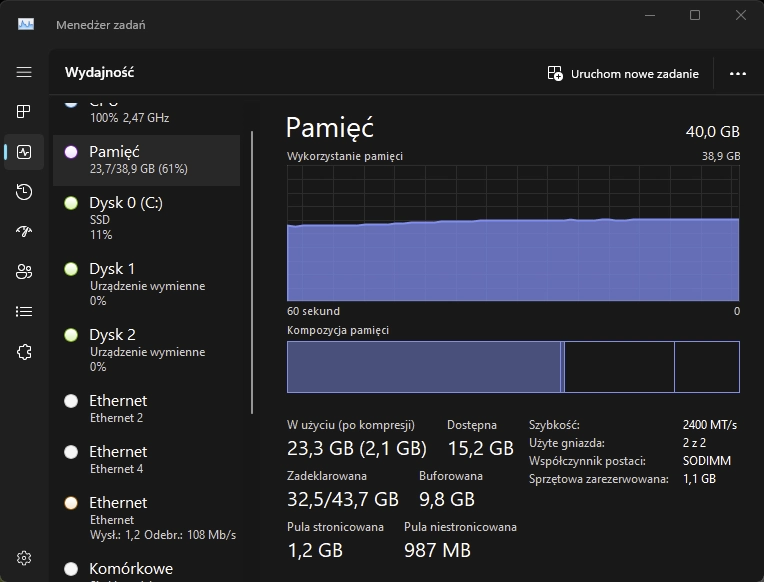764x582 pixels.
Task: Select Dysk 2 in the resource list
Action: coord(146,349)
